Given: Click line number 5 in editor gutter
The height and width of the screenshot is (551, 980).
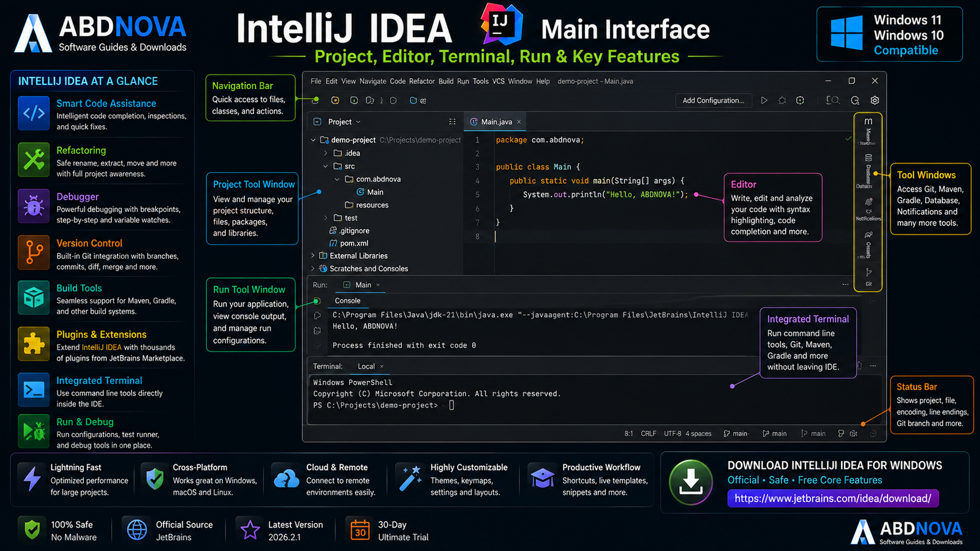Looking at the screenshot, I should 478,195.
